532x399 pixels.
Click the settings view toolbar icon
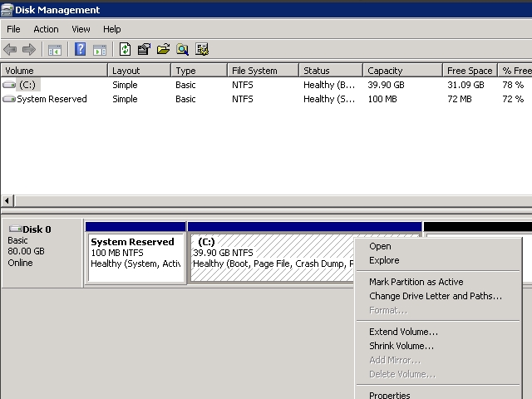(202, 50)
